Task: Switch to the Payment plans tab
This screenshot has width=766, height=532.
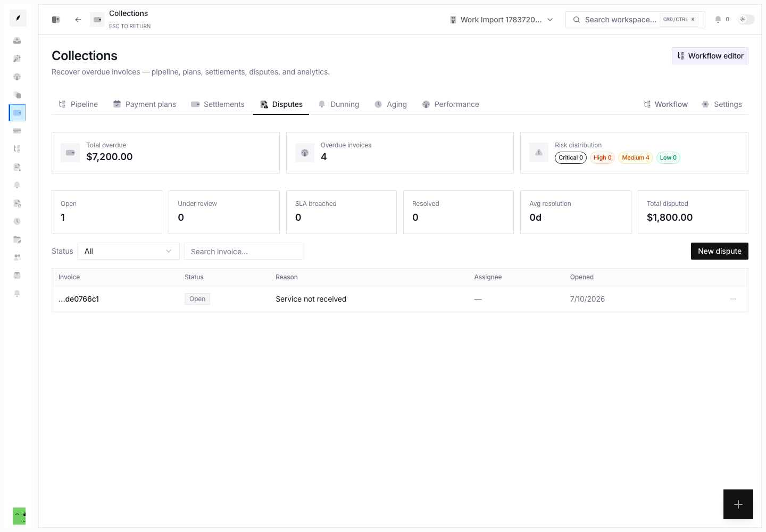Action: 145,104
